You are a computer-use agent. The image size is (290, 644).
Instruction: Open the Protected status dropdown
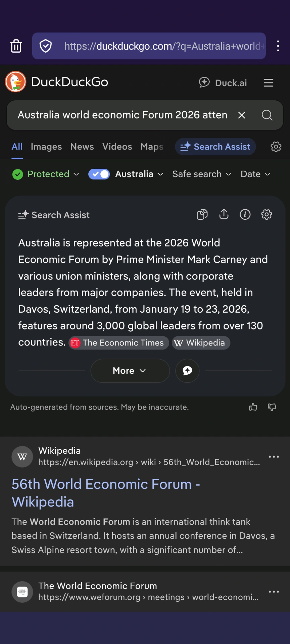(45, 174)
